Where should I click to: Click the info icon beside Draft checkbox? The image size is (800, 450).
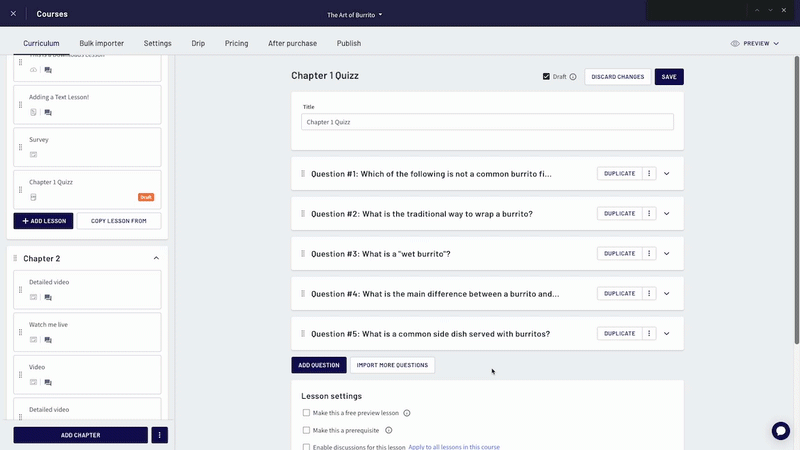[573, 77]
